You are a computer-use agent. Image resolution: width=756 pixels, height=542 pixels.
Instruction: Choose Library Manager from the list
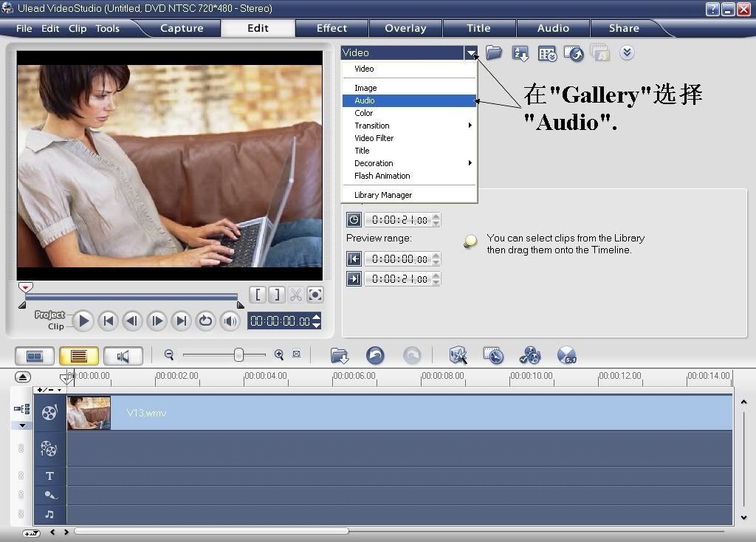coord(383,195)
